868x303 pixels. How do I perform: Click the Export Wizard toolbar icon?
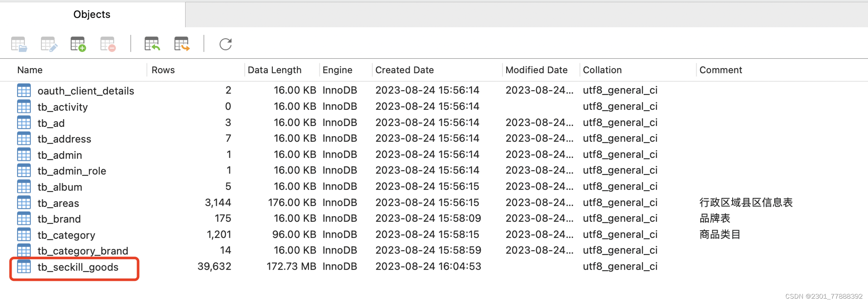(182, 44)
